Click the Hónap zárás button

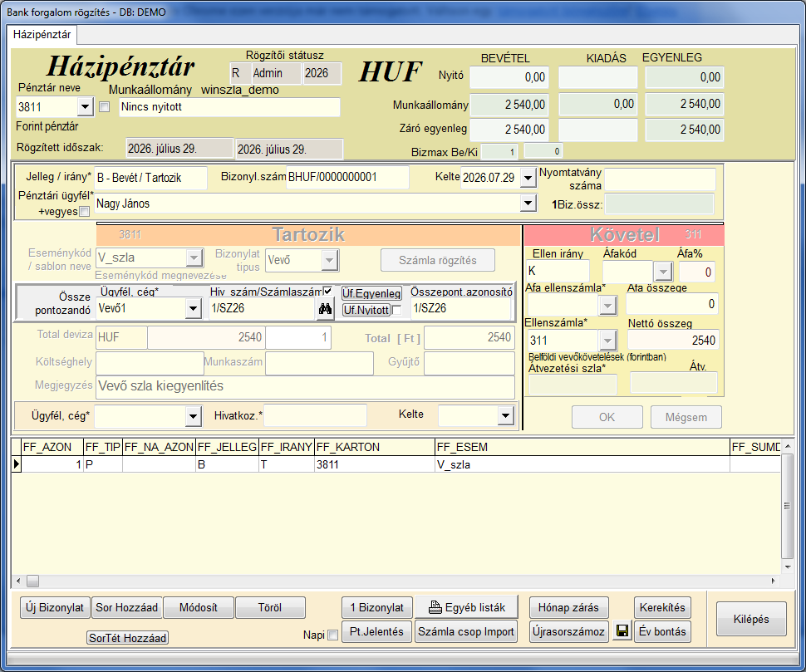(568, 607)
